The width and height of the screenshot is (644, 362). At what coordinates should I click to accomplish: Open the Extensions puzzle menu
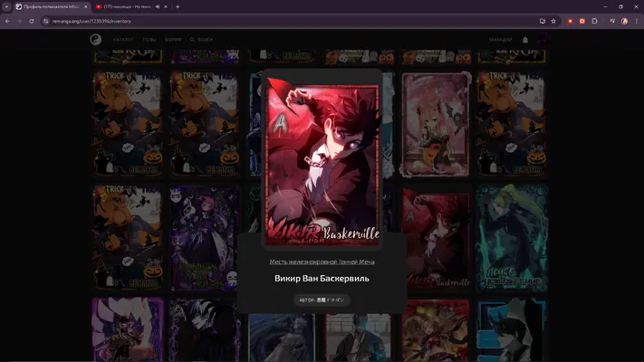594,21
